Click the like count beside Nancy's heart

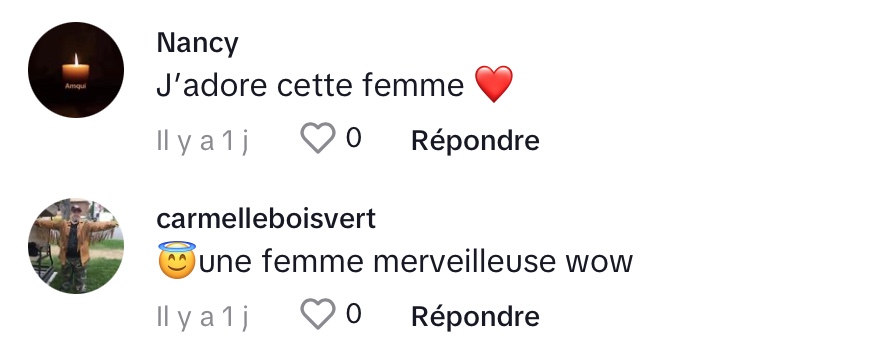tap(353, 138)
